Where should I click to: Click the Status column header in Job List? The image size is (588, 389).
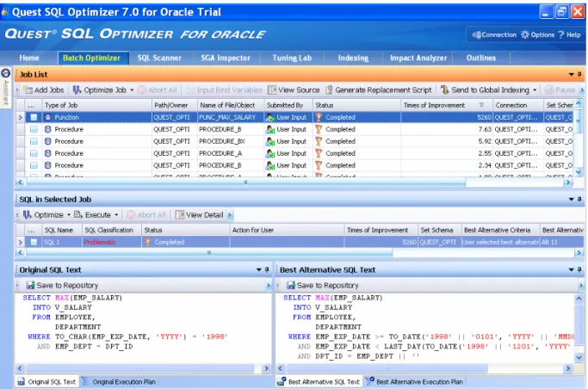[x=356, y=105]
